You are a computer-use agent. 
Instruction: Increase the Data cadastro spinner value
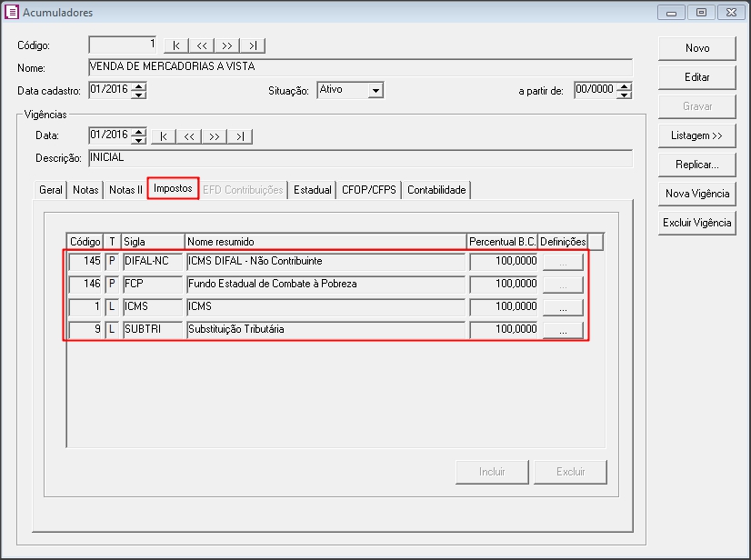139,86
